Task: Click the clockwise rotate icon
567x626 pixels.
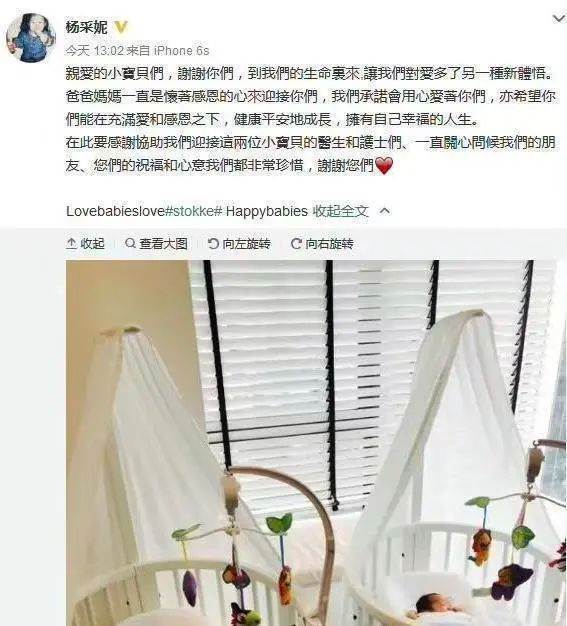Action: pos(296,243)
